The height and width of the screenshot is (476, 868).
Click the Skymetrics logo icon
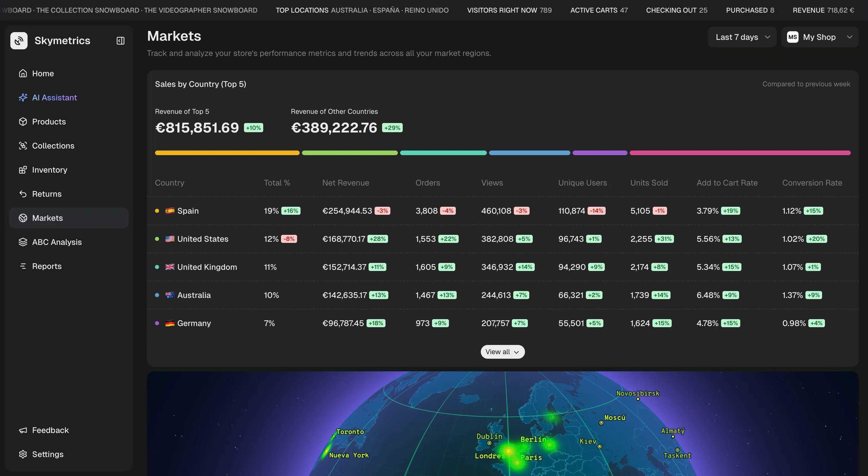tap(19, 41)
